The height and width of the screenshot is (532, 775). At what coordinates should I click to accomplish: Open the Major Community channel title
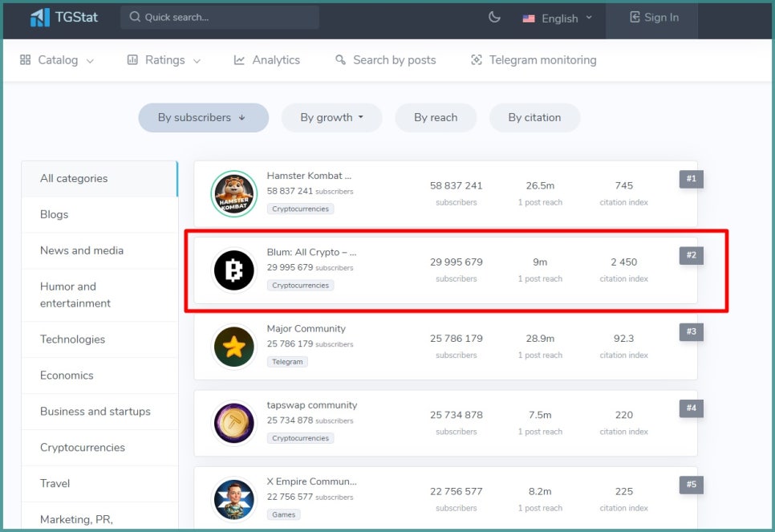click(306, 329)
